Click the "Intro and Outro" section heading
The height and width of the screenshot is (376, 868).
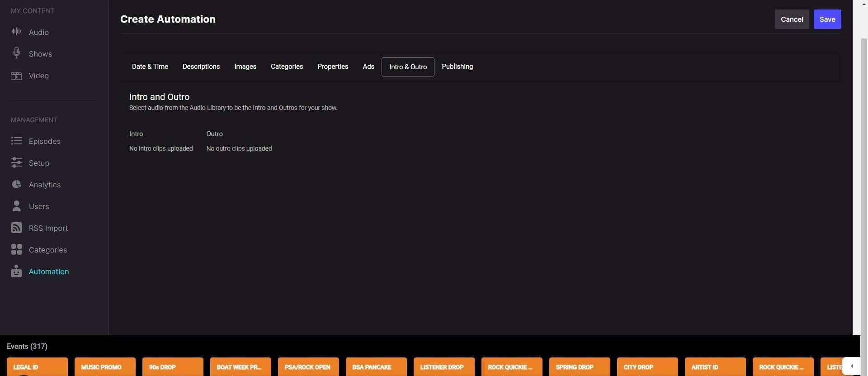click(x=159, y=97)
